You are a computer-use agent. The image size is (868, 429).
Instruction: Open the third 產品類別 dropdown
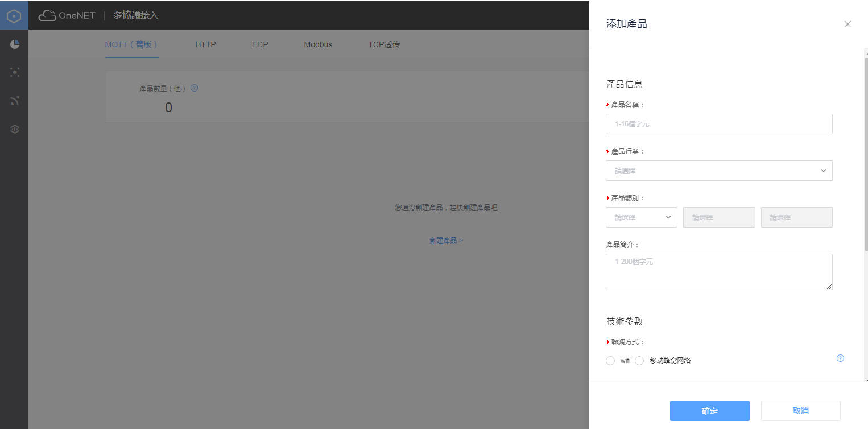point(797,217)
